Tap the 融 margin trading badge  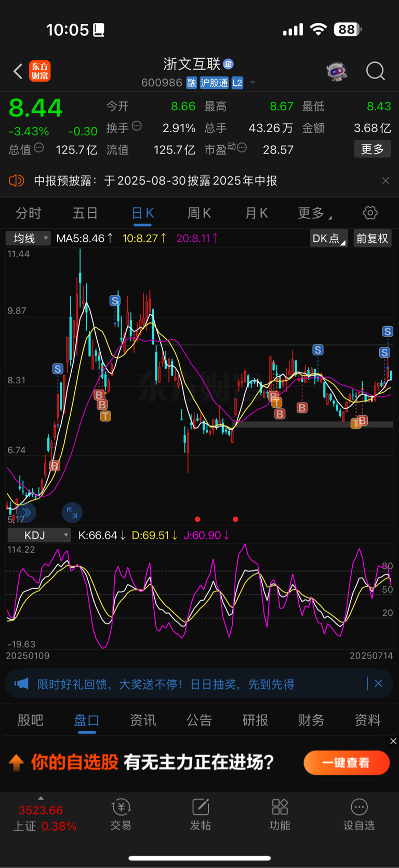192,83
